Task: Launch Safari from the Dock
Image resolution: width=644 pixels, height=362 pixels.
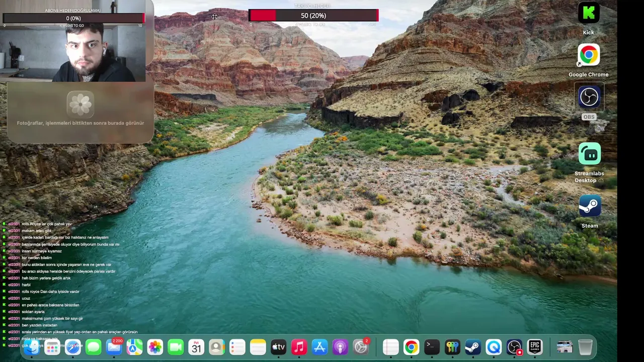Action: click(x=73, y=347)
